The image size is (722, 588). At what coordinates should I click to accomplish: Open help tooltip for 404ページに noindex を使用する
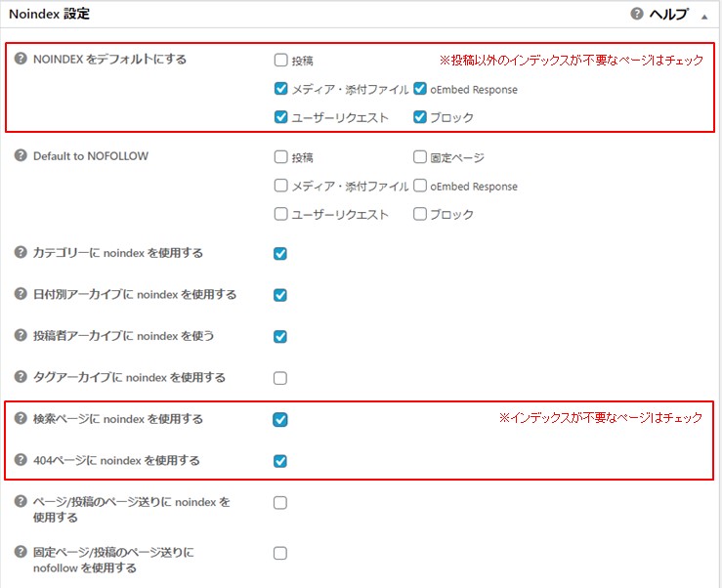click(x=21, y=460)
